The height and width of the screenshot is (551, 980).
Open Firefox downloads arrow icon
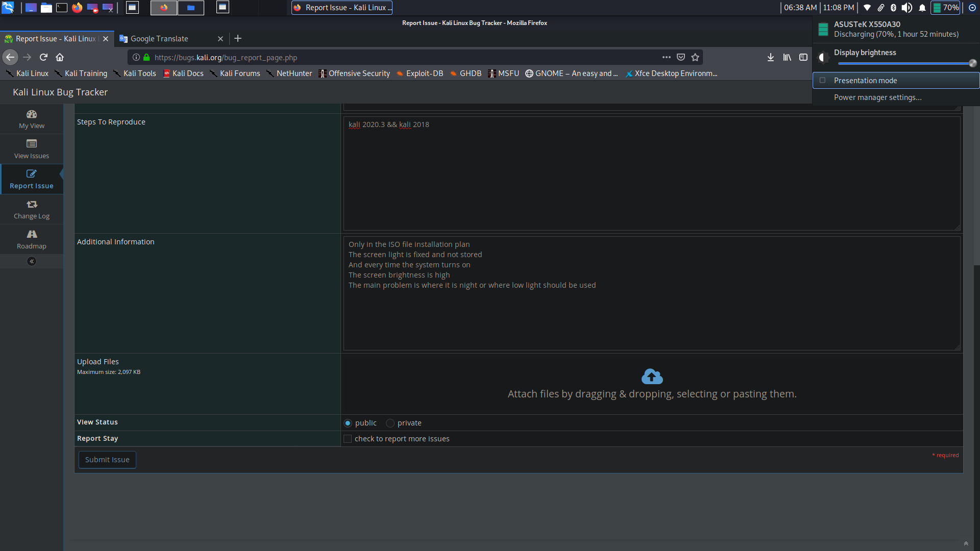pos(770,58)
